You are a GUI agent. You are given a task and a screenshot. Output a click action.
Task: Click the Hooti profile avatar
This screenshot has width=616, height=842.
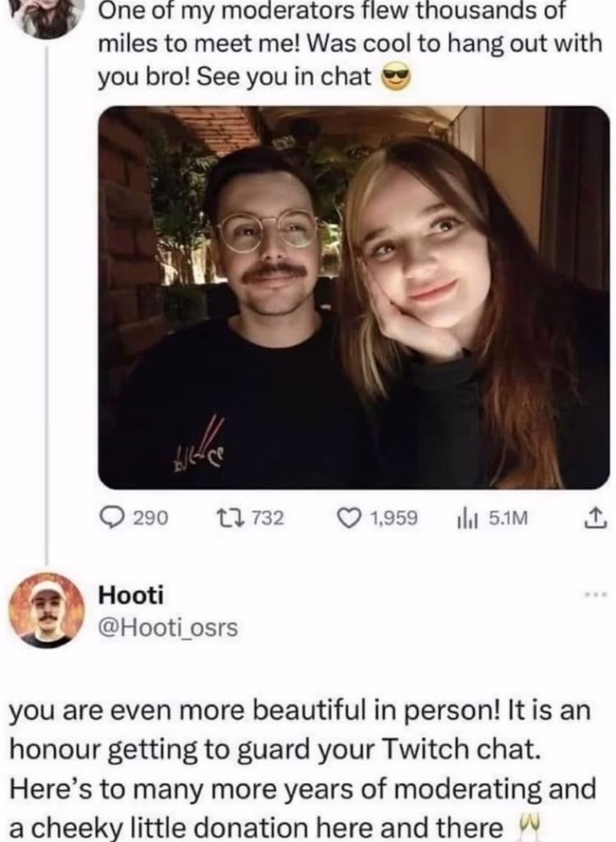[47, 610]
